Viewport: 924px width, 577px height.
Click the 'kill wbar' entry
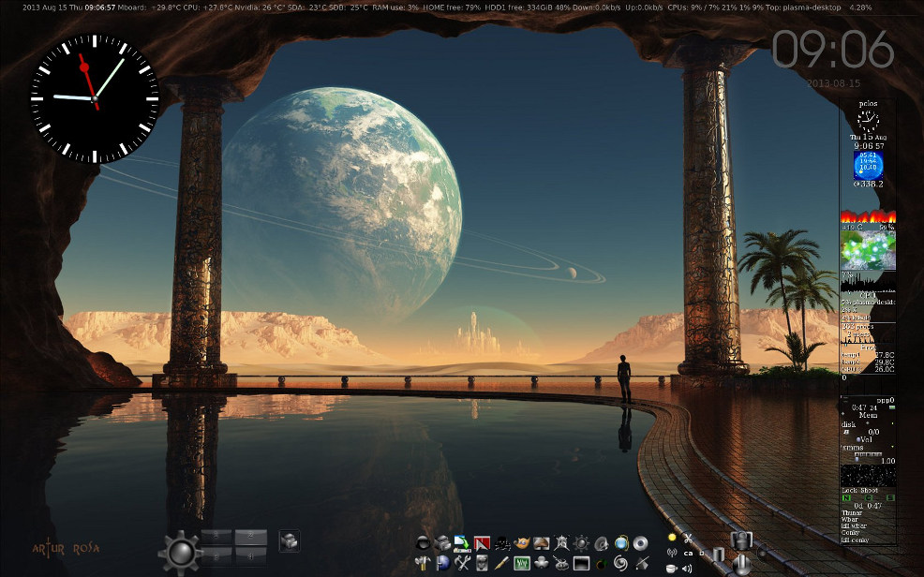pos(854,525)
